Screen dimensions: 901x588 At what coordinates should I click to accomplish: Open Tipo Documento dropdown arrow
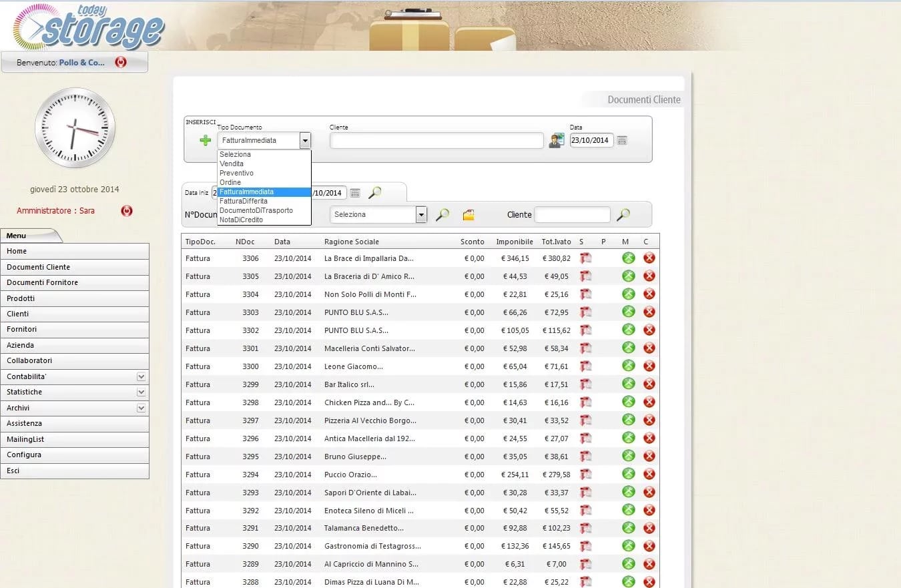305,140
